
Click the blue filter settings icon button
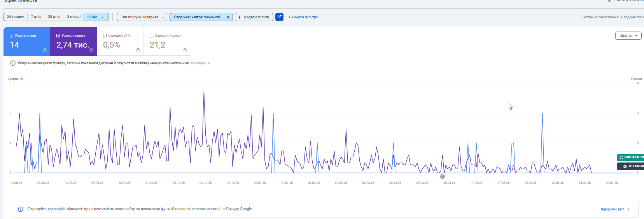point(279,17)
